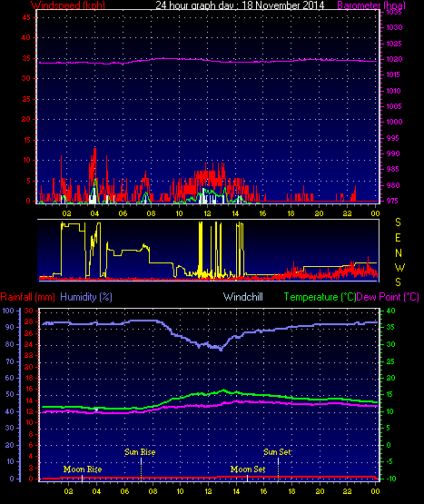This screenshot has height=504, width=424.
Task: Click the '1020' barometer scale value
Action: [394, 59]
